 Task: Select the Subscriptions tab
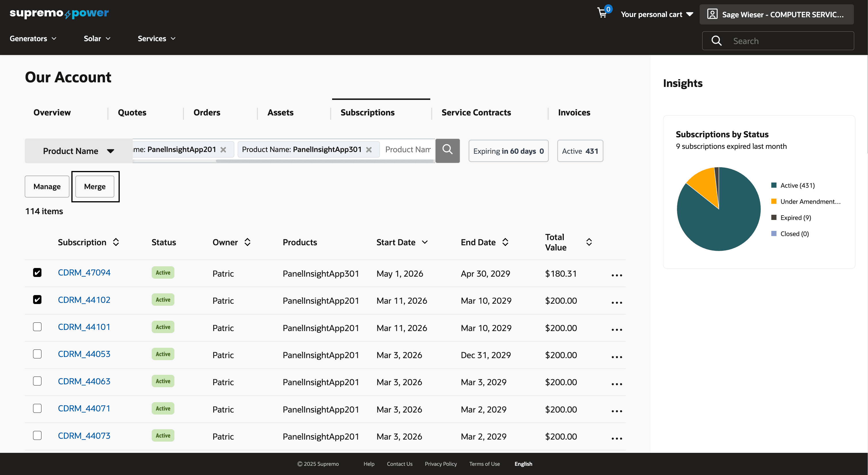click(367, 112)
